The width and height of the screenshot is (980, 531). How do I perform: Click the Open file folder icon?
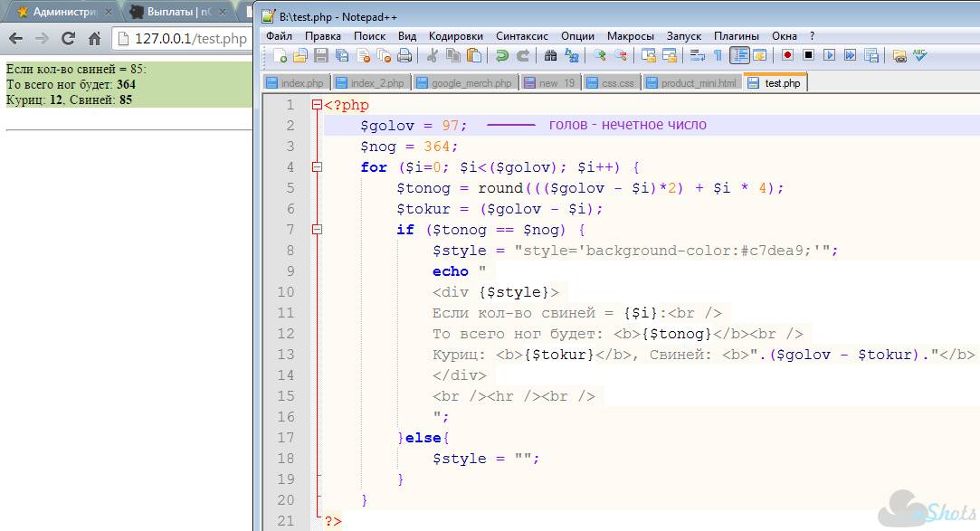coord(300,56)
